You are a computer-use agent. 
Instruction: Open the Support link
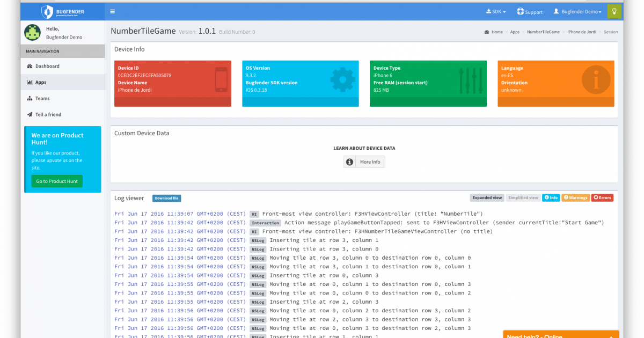pyautogui.click(x=530, y=12)
